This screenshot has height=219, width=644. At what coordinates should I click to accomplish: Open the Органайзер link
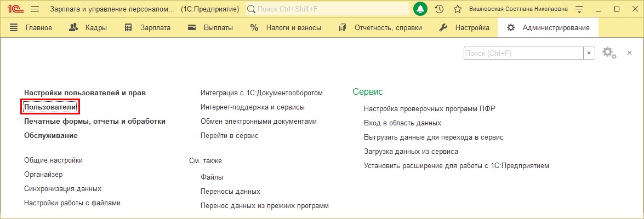[x=43, y=174]
